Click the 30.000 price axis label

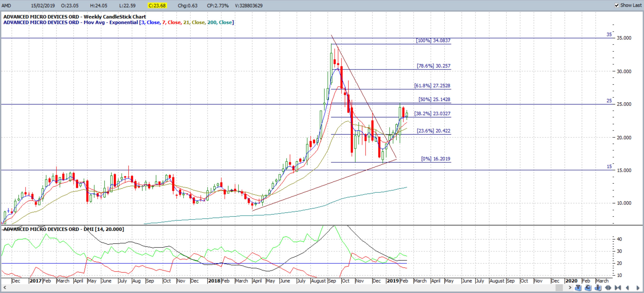[x=624, y=72]
